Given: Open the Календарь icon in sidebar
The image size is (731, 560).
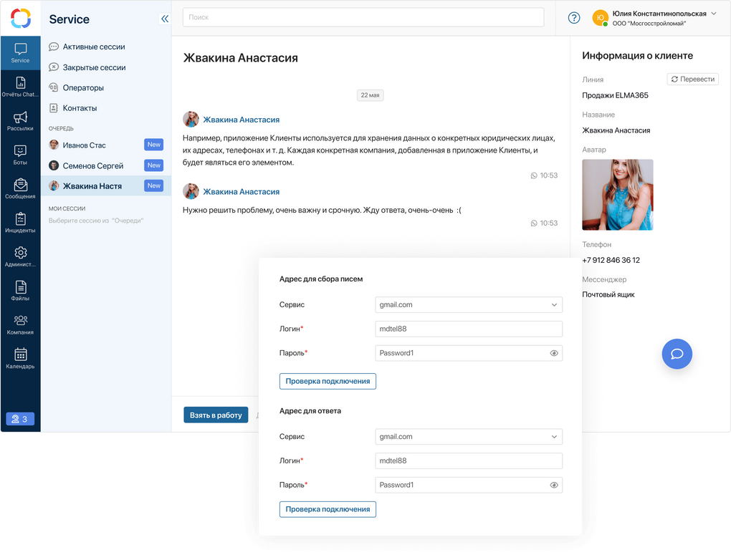Looking at the screenshot, I should pos(20,354).
